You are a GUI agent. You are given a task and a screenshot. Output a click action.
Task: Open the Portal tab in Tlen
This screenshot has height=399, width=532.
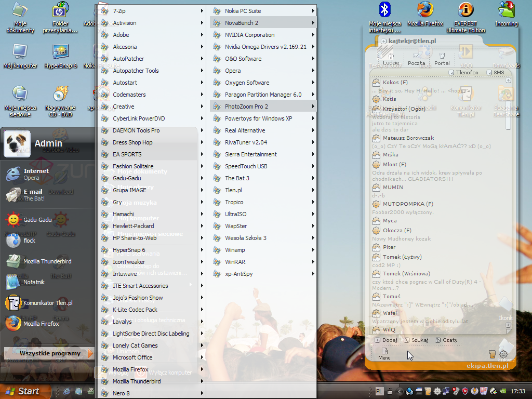click(x=442, y=59)
